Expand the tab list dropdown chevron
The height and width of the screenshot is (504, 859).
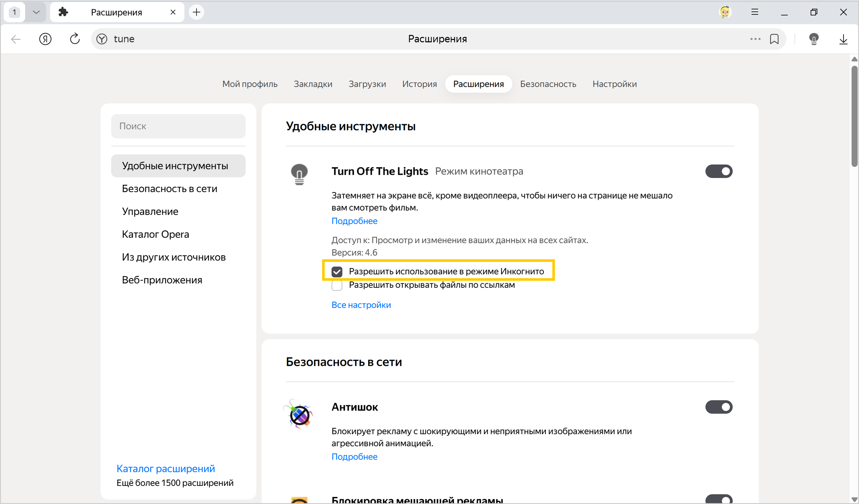36,12
